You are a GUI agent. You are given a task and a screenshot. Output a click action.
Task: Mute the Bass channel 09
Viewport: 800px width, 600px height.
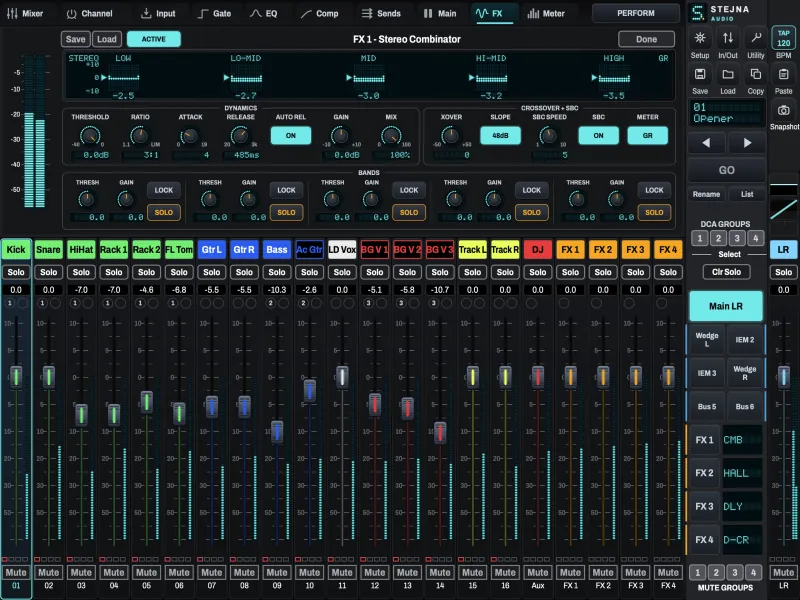point(277,572)
